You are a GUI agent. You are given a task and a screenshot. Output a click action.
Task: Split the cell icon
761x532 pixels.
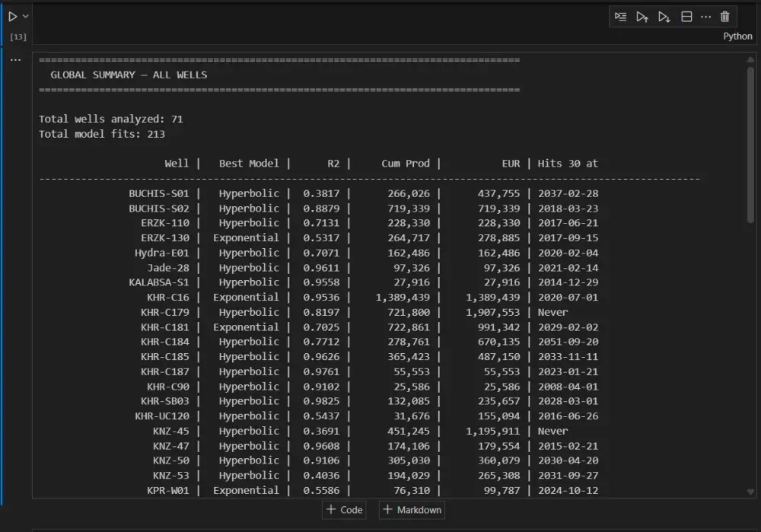click(x=686, y=17)
